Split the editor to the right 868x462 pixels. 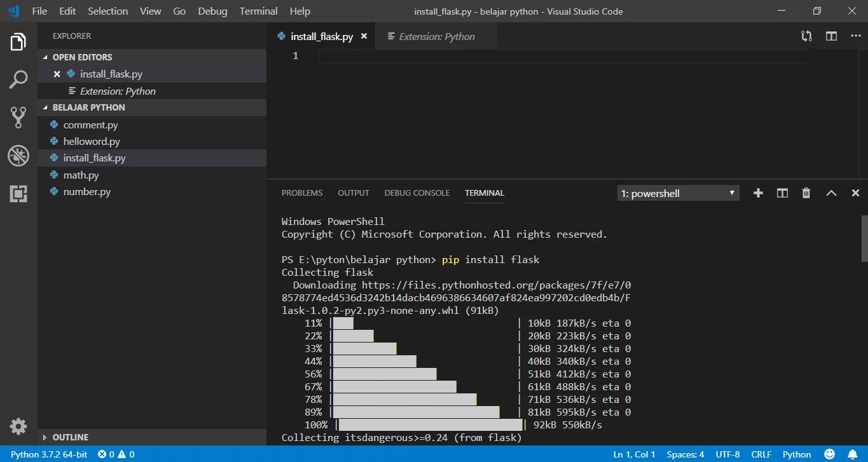(x=831, y=36)
